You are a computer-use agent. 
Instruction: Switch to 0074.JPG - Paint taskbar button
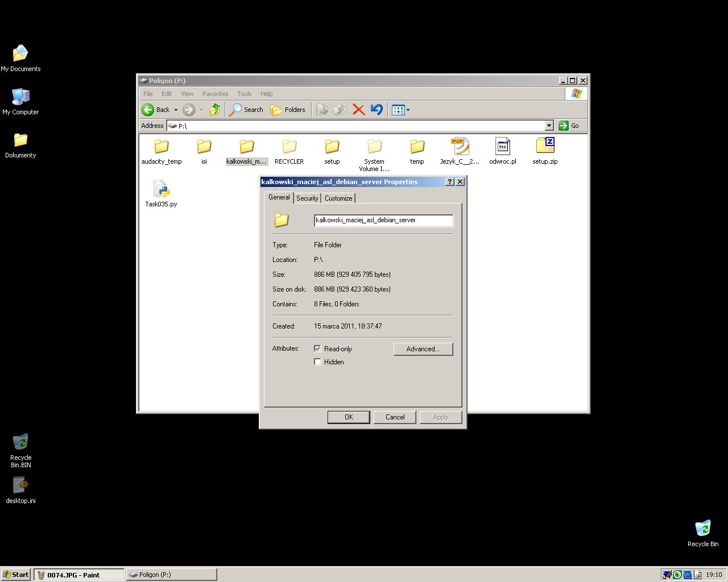[x=78, y=575]
